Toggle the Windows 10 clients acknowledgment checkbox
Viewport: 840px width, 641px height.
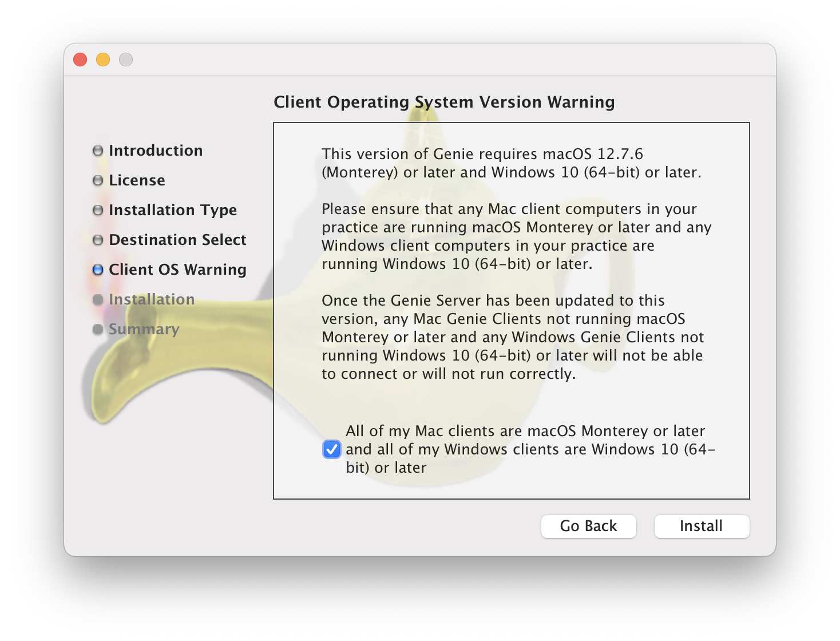coord(332,450)
